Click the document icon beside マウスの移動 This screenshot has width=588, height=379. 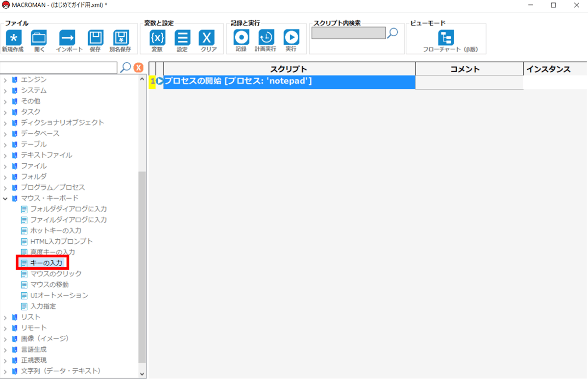24,284
